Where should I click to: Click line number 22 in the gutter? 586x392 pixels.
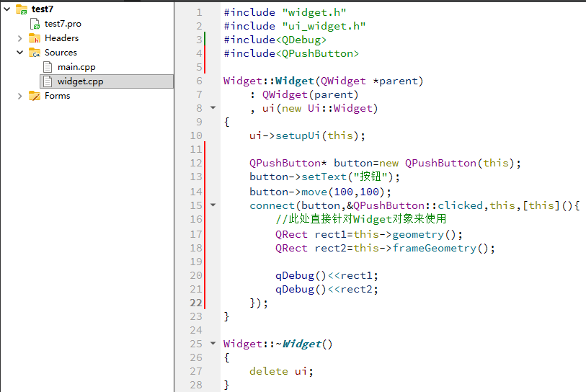coord(196,303)
